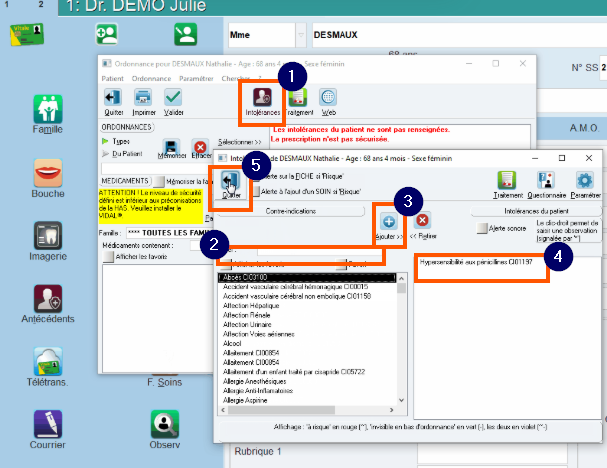Open the Observ module

click(x=165, y=430)
